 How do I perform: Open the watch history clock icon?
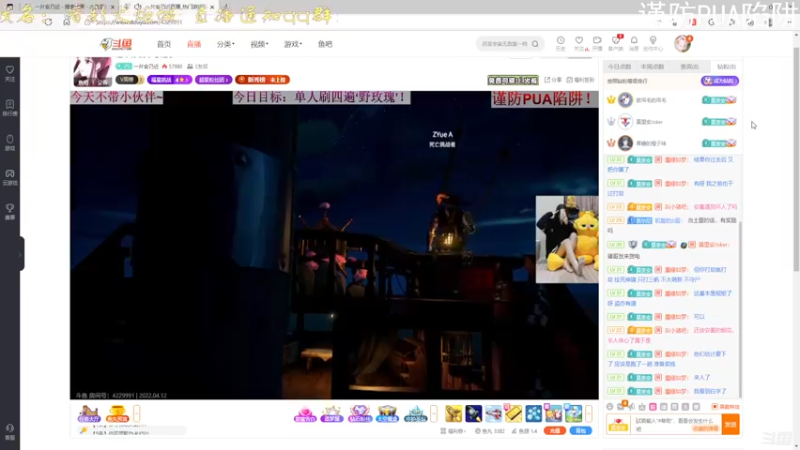pyautogui.click(x=561, y=43)
